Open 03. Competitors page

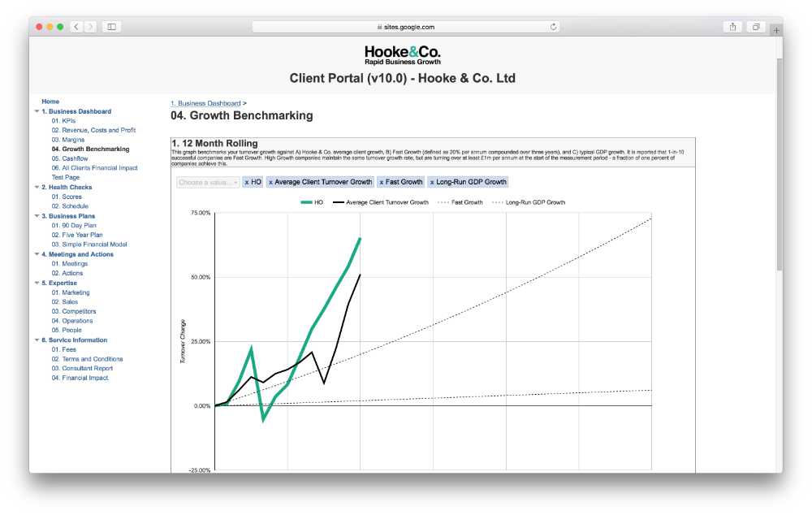(x=74, y=311)
